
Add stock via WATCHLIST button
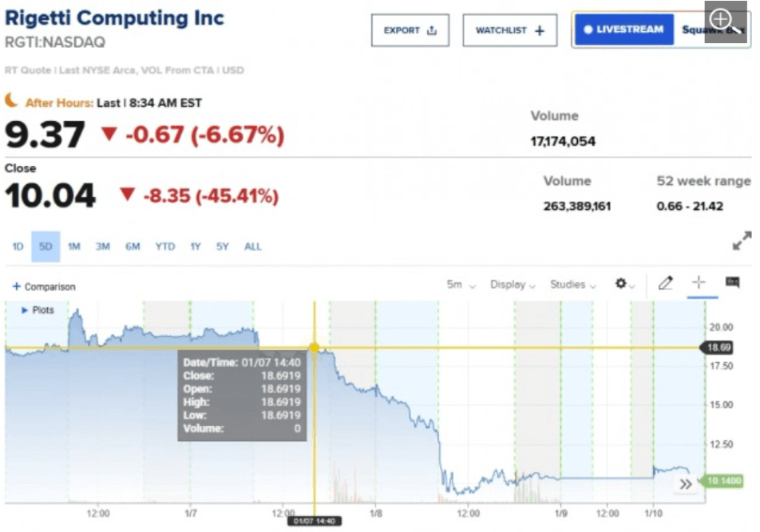(x=509, y=30)
